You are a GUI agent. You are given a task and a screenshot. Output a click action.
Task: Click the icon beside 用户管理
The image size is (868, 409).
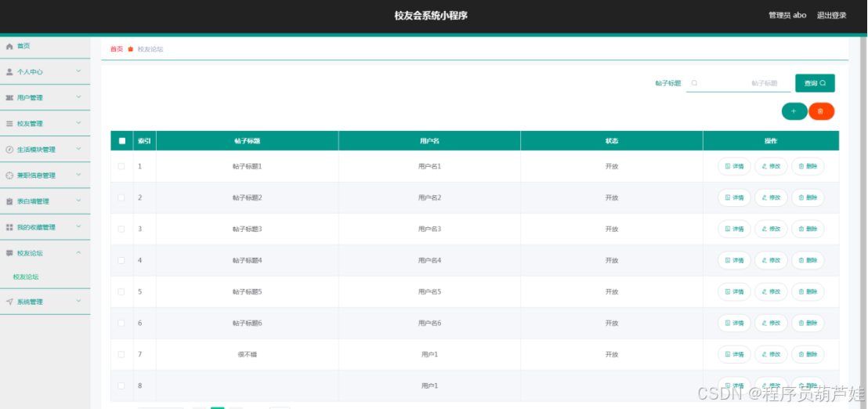(x=9, y=98)
